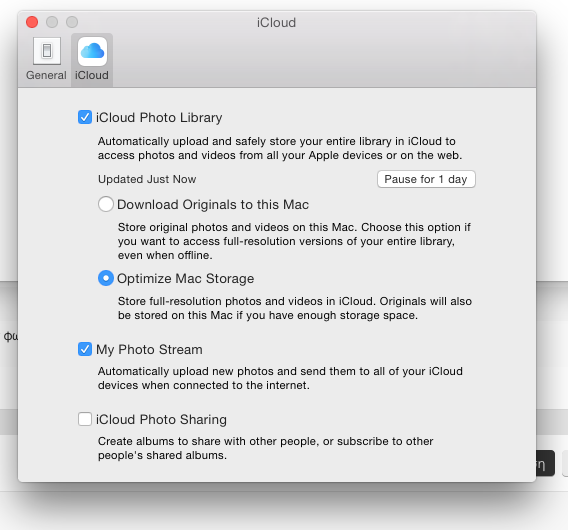Select Optimize Mac Storage radio button
568x530 pixels.
pos(106,278)
